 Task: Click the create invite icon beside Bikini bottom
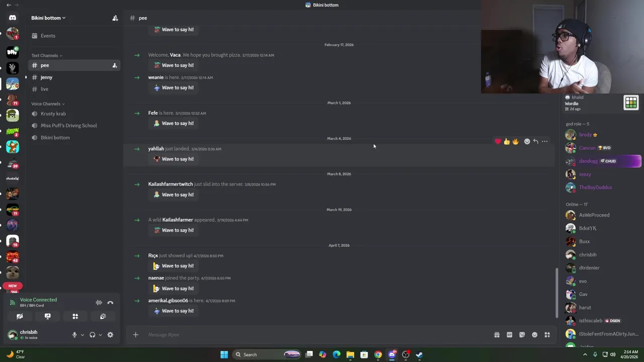(x=115, y=18)
